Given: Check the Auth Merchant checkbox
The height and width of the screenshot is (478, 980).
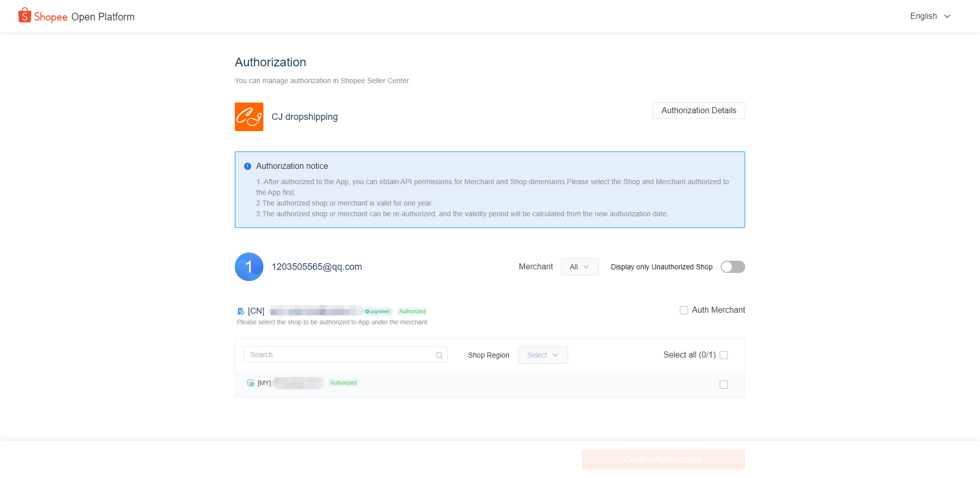Looking at the screenshot, I should point(684,310).
